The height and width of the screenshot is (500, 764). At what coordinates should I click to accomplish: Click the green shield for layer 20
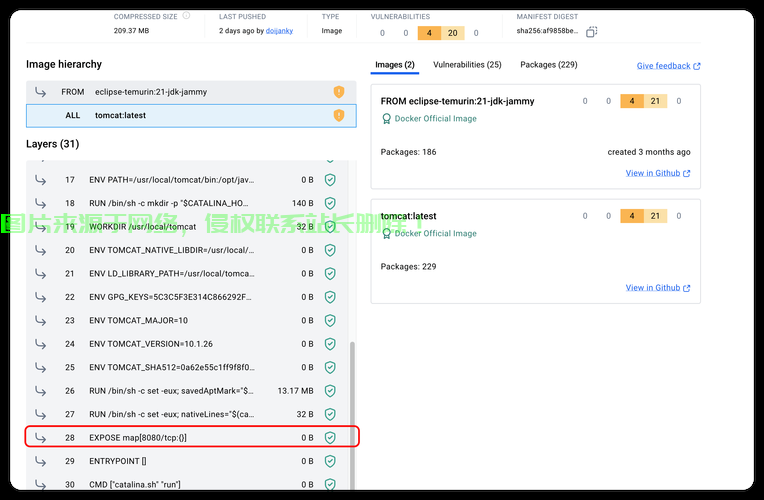[x=330, y=250]
